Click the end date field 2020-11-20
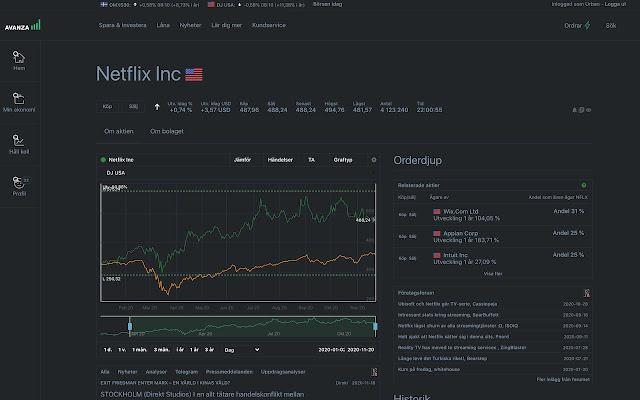640x400 pixels. (361, 350)
